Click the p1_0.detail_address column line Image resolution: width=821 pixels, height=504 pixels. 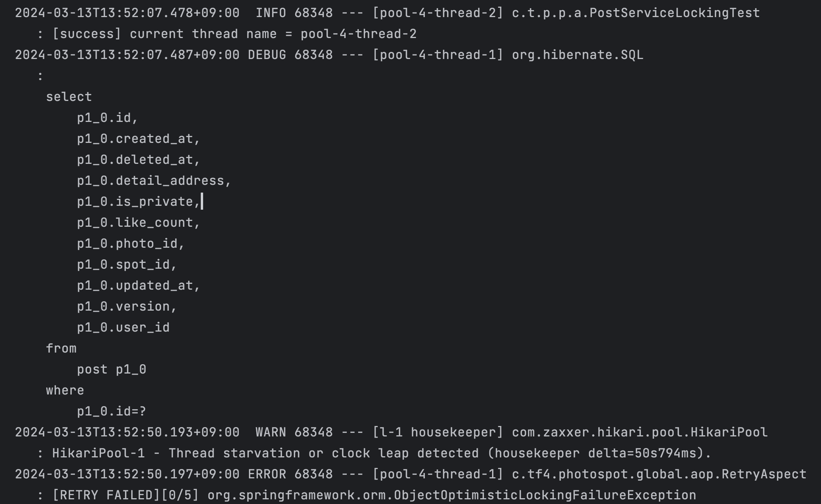pos(154,181)
